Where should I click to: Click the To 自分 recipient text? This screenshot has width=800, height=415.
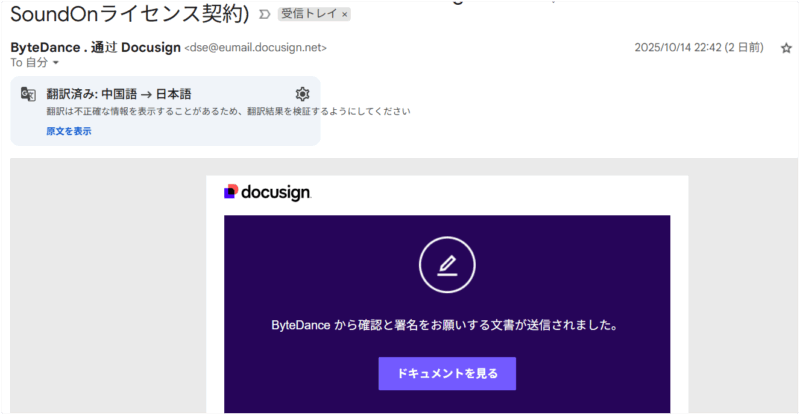[28, 63]
